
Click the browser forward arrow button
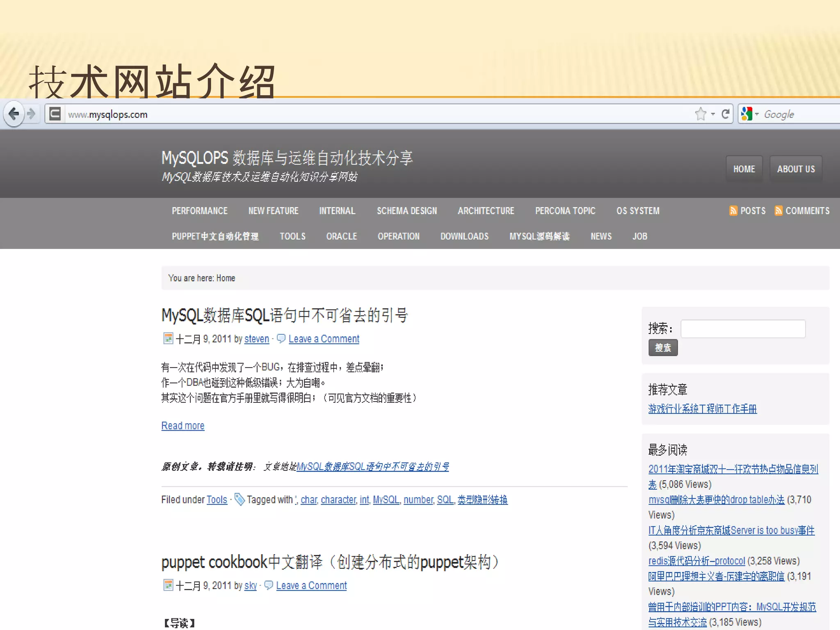click(32, 114)
